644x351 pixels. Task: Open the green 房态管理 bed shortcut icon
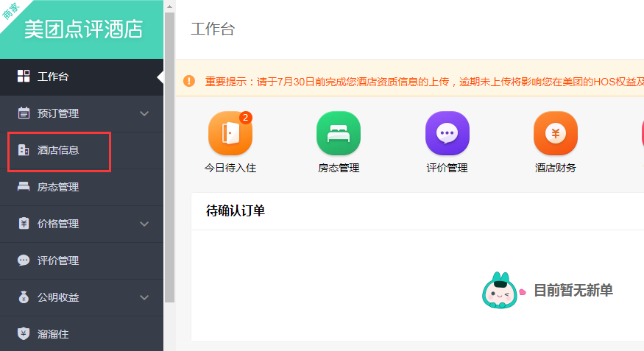pos(339,133)
